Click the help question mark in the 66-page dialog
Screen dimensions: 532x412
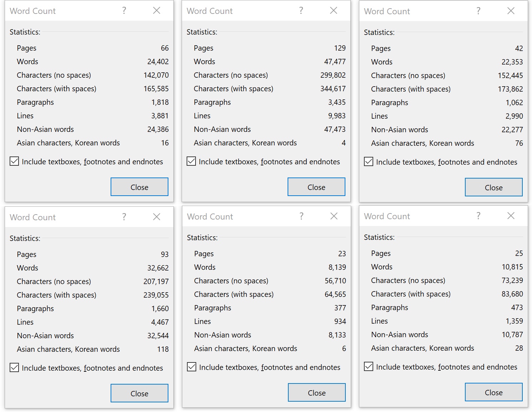pyautogui.click(x=124, y=11)
